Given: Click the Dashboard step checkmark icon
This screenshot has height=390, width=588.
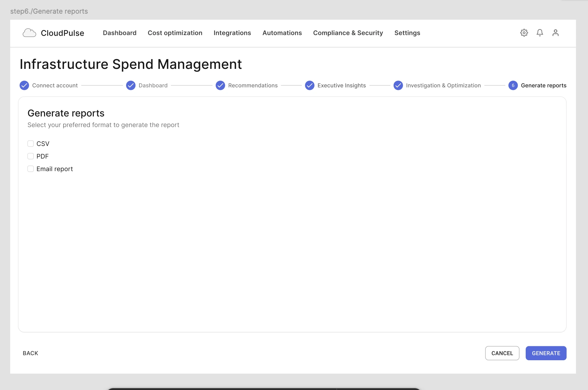Looking at the screenshot, I should tap(131, 85).
